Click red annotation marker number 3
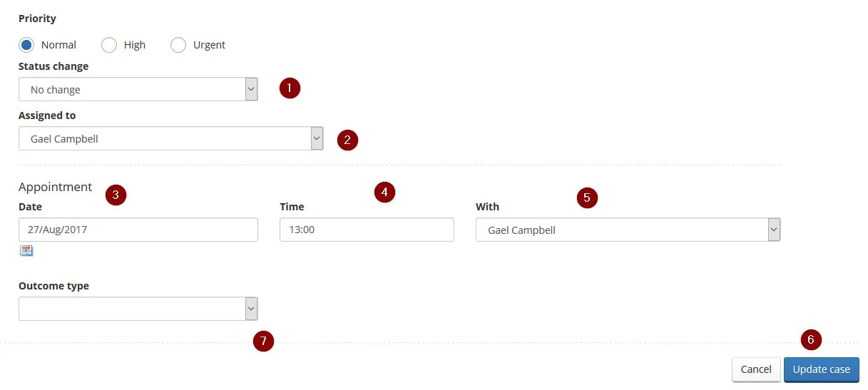The height and width of the screenshot is (390, 868). click(116, 195)
